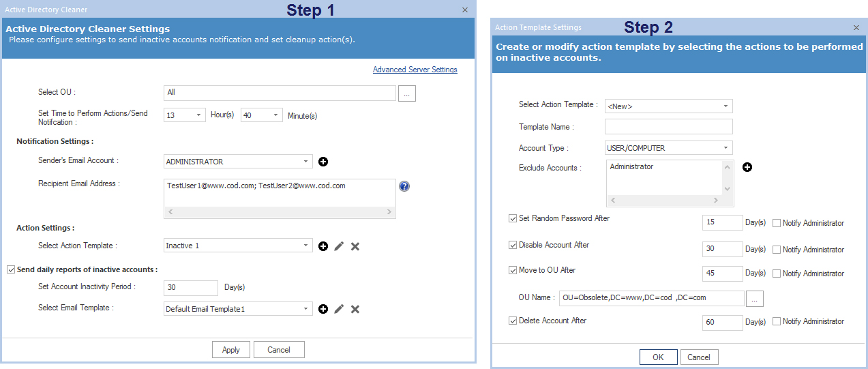The height and width of the screenshot is (369, 868).
Task: Click Recipient Email horizontal scrollbar left arrow
Action: coord(170,213)
